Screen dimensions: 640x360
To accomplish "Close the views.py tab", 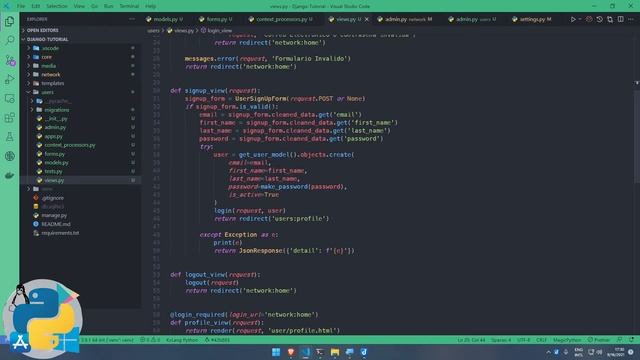I will [367, 19].
